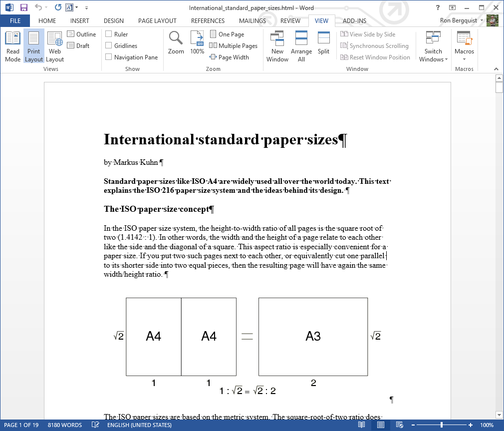Click the Save icon in title bar
This screenshot has height=431, width=504.
click(x=23, y=7)
